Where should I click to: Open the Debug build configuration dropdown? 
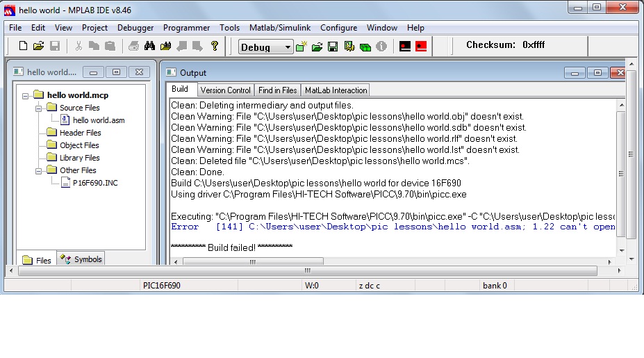click(288, 47)
